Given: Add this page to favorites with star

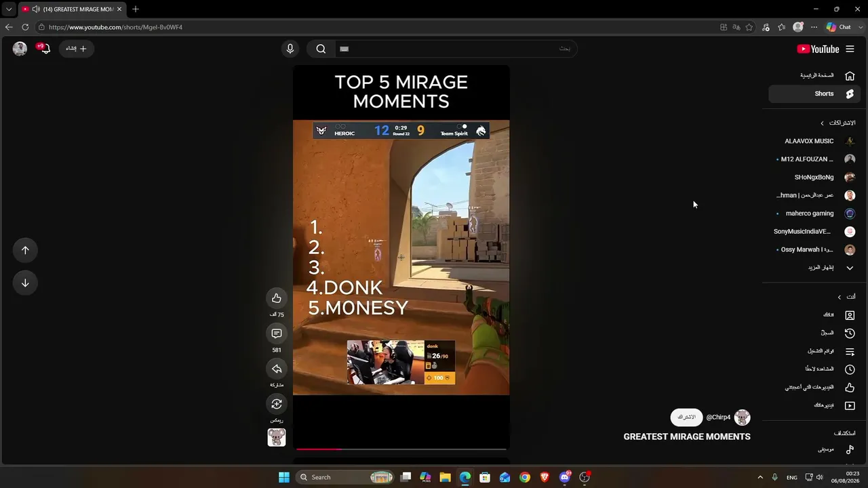Looking at the screenshot, I should (x=749, y=27).
